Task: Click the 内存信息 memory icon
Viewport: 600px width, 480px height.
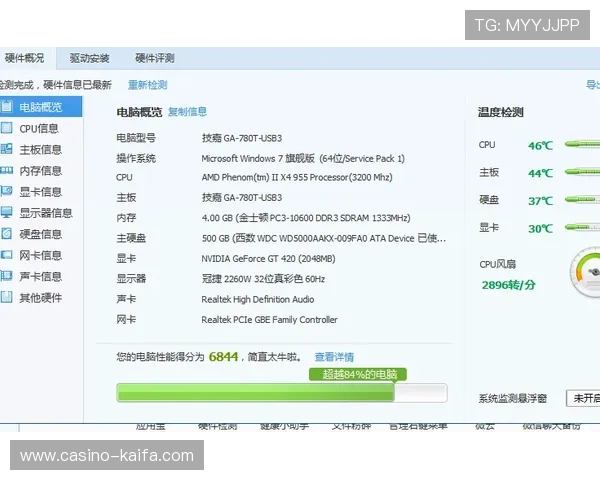Action: pos(7,170)
